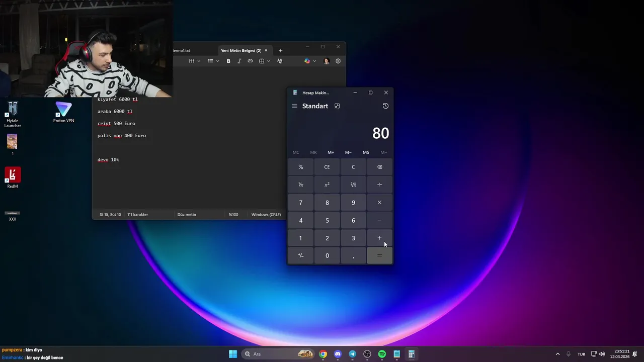Click the account avatar in Notepad
644x362 pixels.
(327, 61)
